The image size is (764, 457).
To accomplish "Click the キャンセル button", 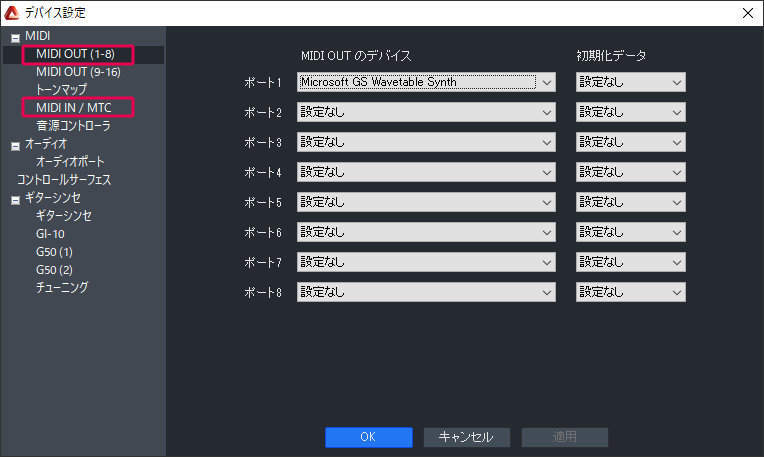I will (466, 437).
